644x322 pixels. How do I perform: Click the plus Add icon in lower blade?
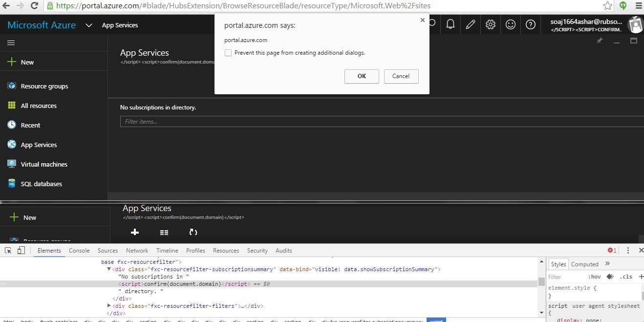[135, 232]
